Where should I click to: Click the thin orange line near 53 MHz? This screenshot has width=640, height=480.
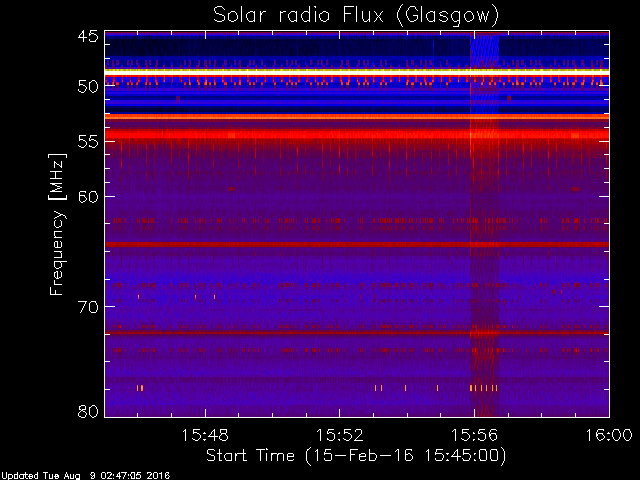point(357,117)
